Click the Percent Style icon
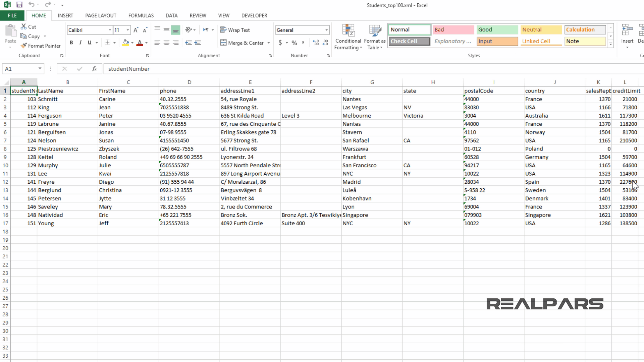 294,43
